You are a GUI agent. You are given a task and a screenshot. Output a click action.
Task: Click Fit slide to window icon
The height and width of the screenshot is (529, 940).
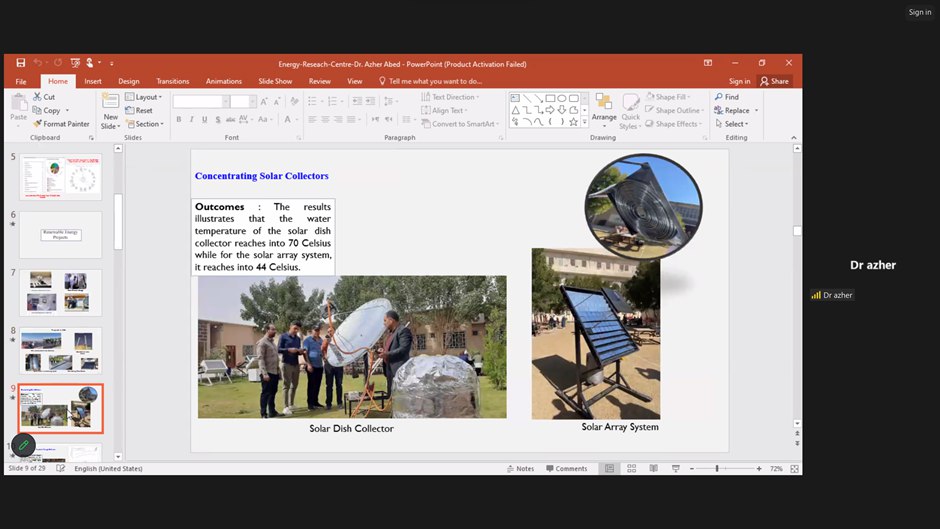[794, 468]
